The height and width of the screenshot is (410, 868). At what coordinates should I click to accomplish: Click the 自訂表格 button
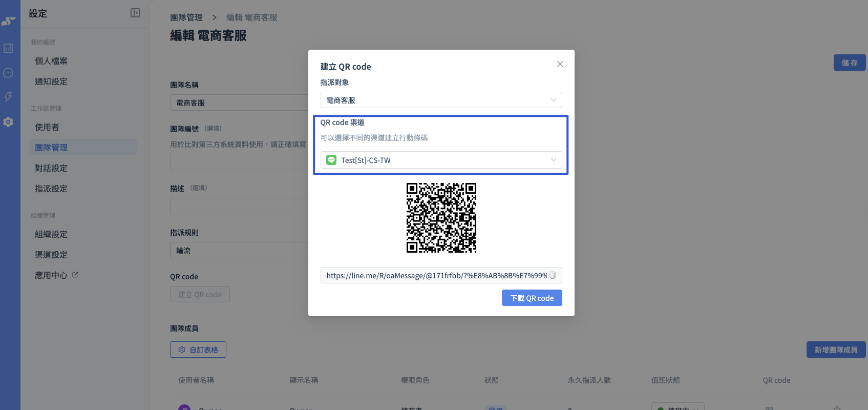[198, 350]
